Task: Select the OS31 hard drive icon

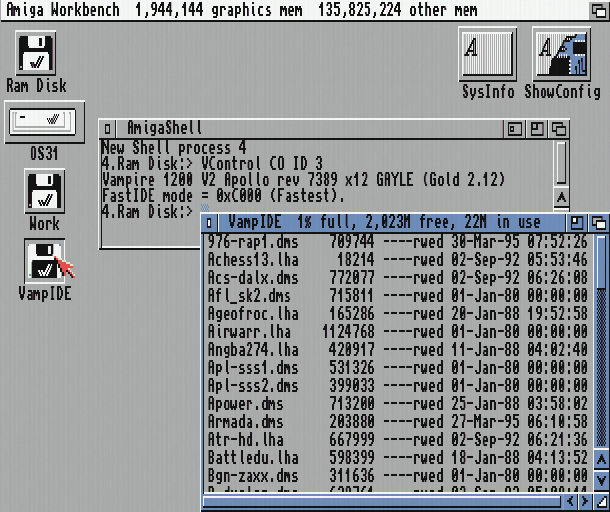Action: pos(44,121)
